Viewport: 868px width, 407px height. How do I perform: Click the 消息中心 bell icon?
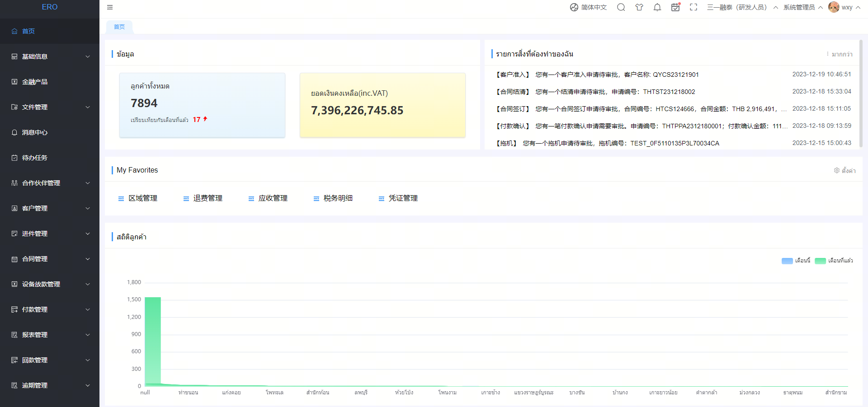tap(14, 132)
